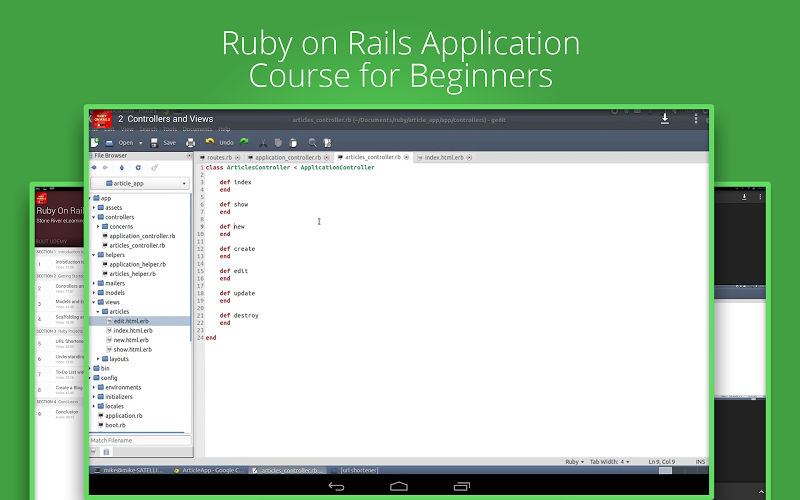The image size is (800, 500).
Task: Open the article_app folder dropdown
Action: click(140, 184)
